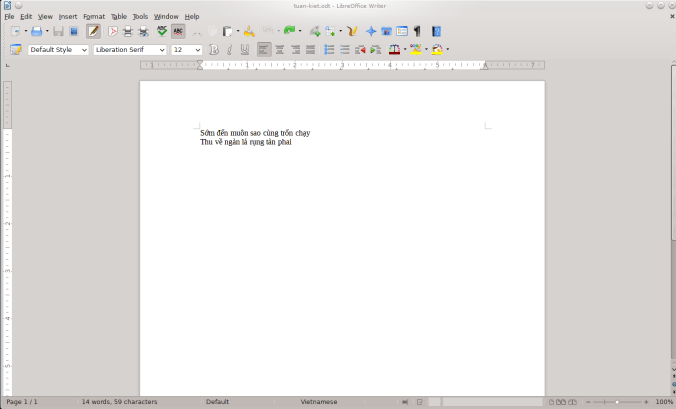Toggle Nonprinting Characters pilcrow icon
676x409 pixels.
(417, 32)
